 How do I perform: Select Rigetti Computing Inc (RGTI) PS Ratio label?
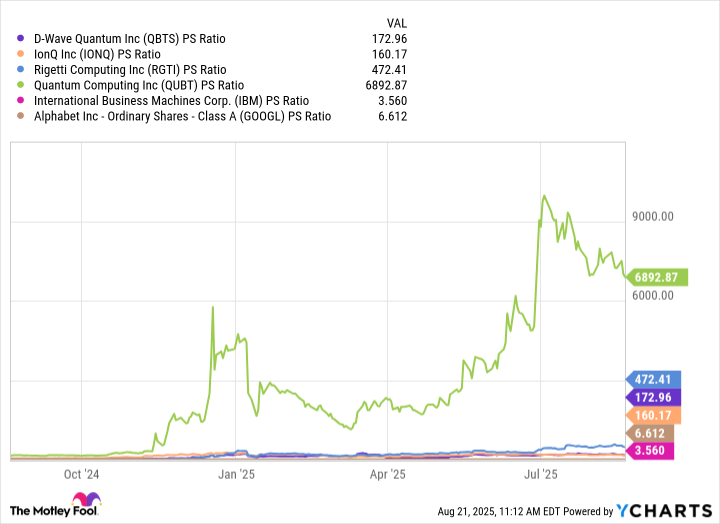coord(130,70)
